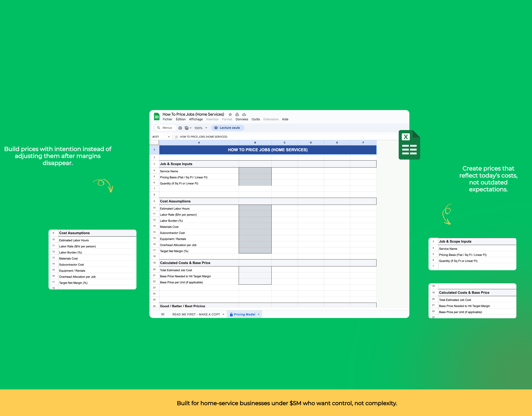532x416 pixels.
Task: Select row 9 header number
Action: [154, 201]
